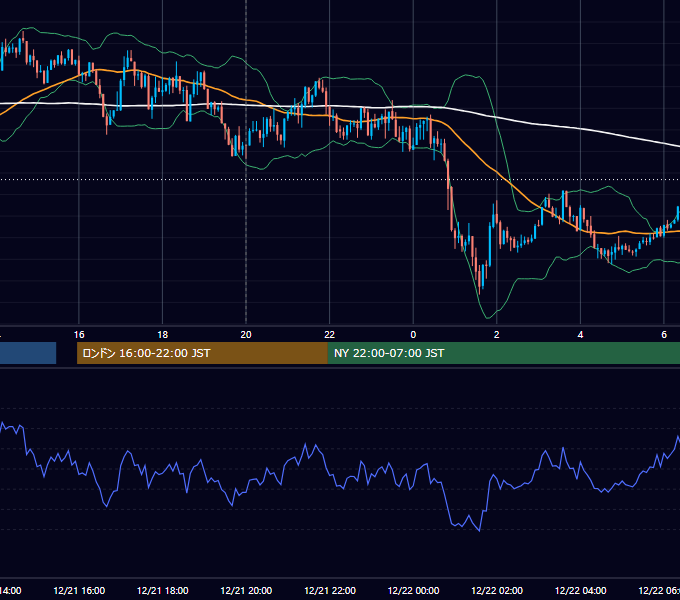
Task: Click the hour label 0 on price chart axis
Action: tap(413, 334)
